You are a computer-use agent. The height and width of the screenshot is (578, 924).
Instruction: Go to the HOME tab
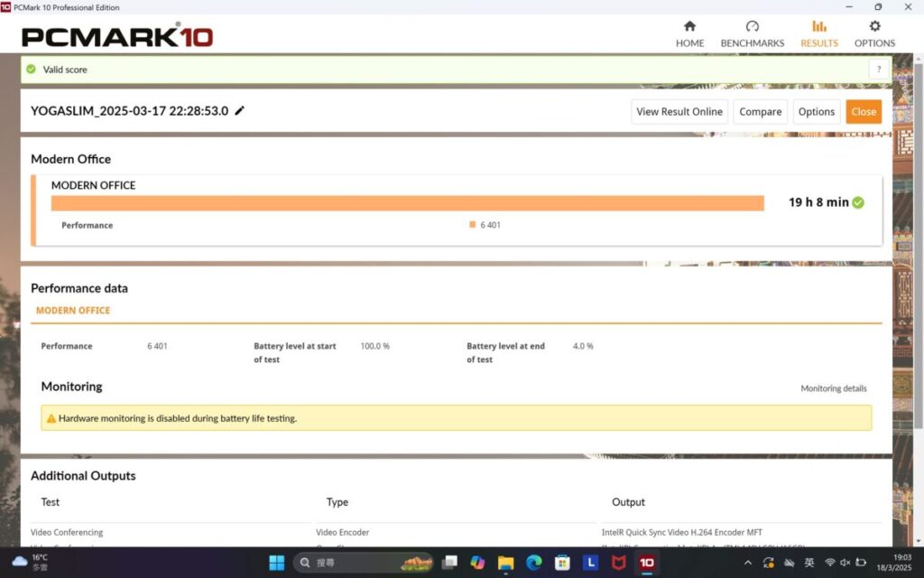pos(689,33)
